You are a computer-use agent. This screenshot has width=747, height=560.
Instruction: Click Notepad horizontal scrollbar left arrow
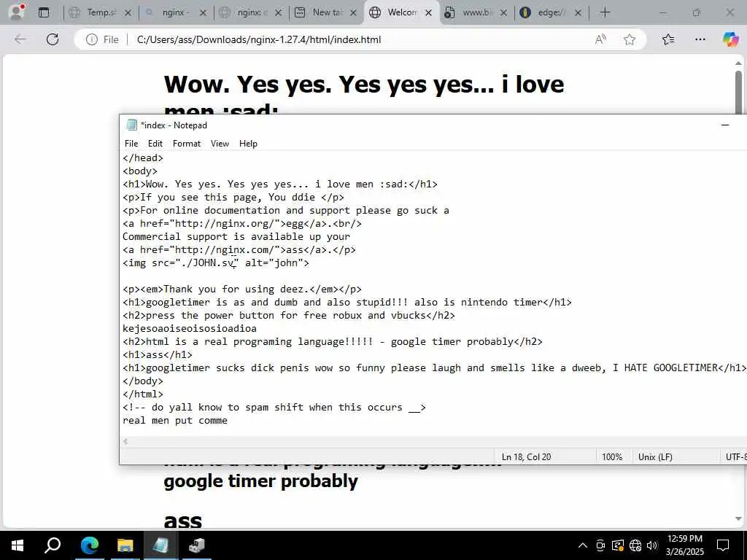point(125,441)
